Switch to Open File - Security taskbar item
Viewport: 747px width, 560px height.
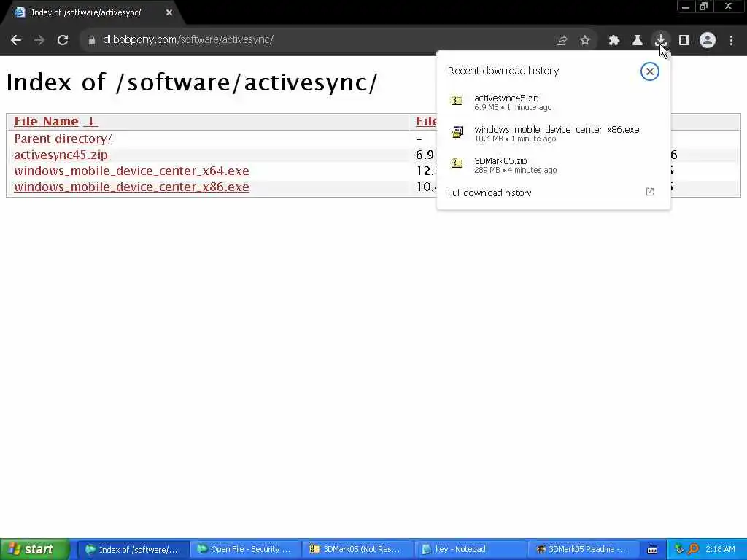[245, 550]
